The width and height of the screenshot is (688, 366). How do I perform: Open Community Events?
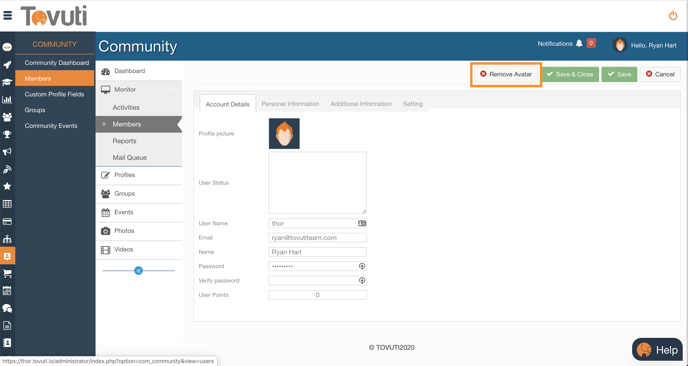(x=51, y=126)
